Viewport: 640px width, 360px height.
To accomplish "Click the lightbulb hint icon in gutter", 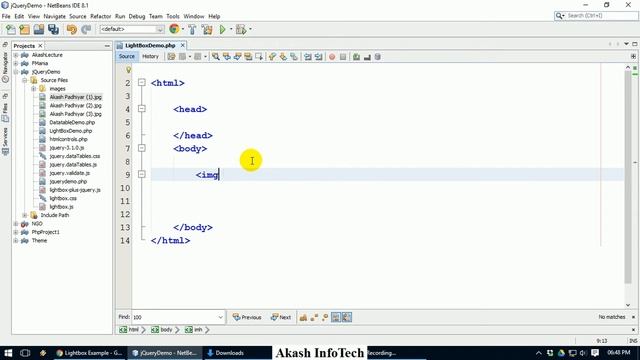I will pyautogui.click(x=129, y=70).
